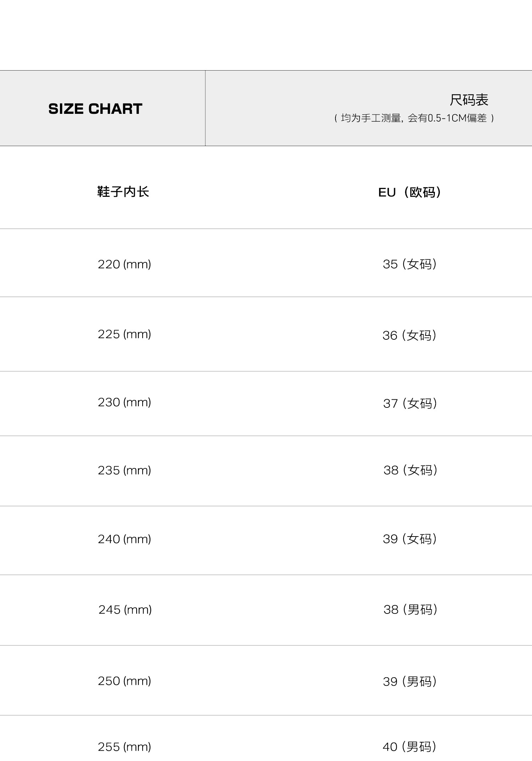
Task: Select the 235 (mm) length cell
Action: tap(124, 470)
